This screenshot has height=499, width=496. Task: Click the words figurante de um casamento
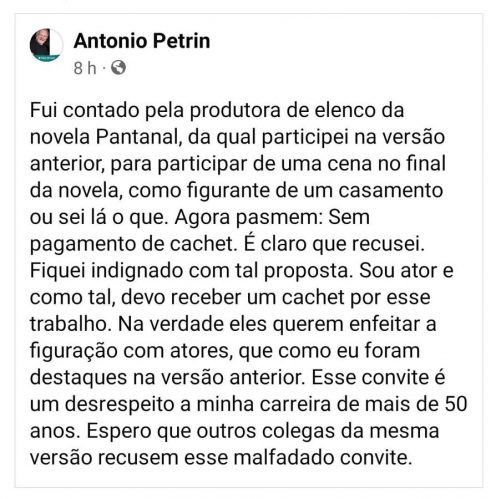pos(315,191)
